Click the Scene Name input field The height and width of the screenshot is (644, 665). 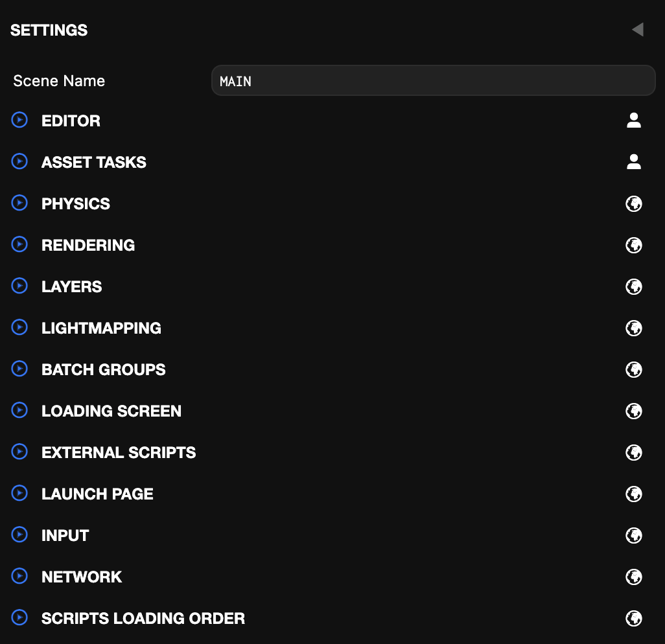[x=433, y=81]
